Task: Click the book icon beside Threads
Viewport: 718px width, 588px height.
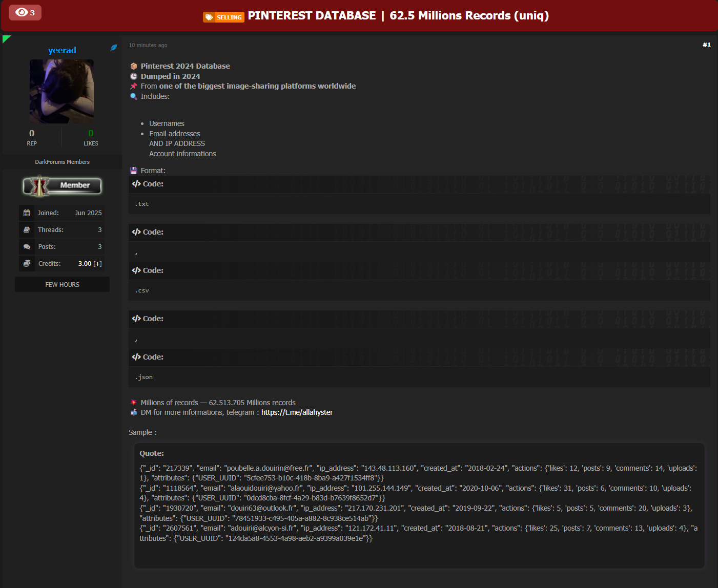Action: (x=27, y=230)
